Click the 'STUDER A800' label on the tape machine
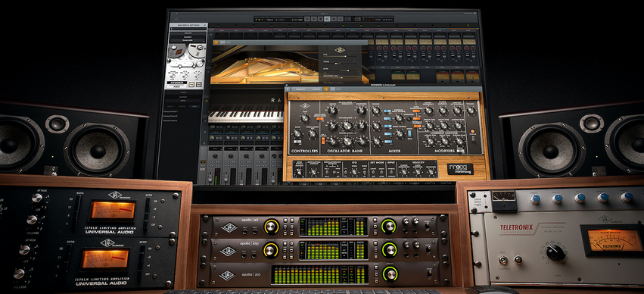644x294 pixels. 176,84
